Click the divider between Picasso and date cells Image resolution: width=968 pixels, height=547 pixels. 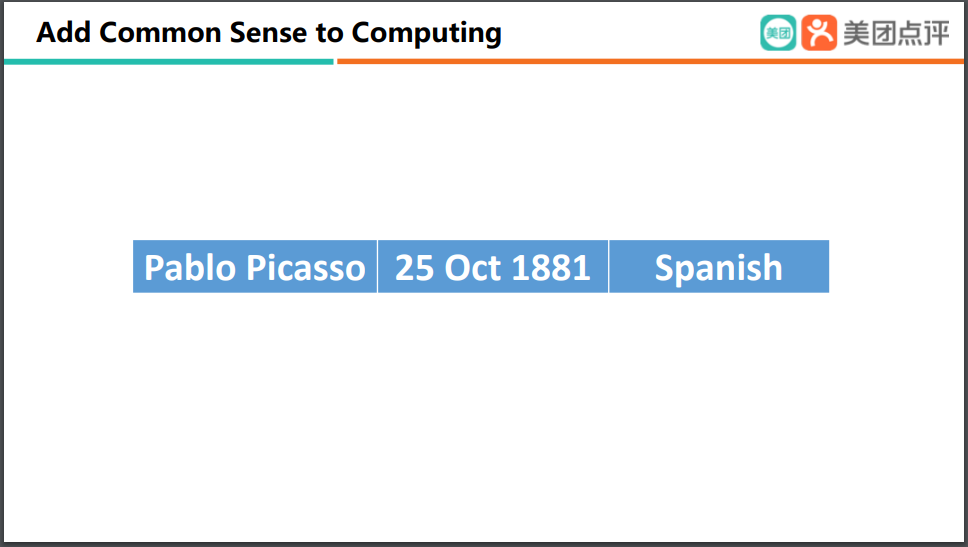(x=377, y=267)
